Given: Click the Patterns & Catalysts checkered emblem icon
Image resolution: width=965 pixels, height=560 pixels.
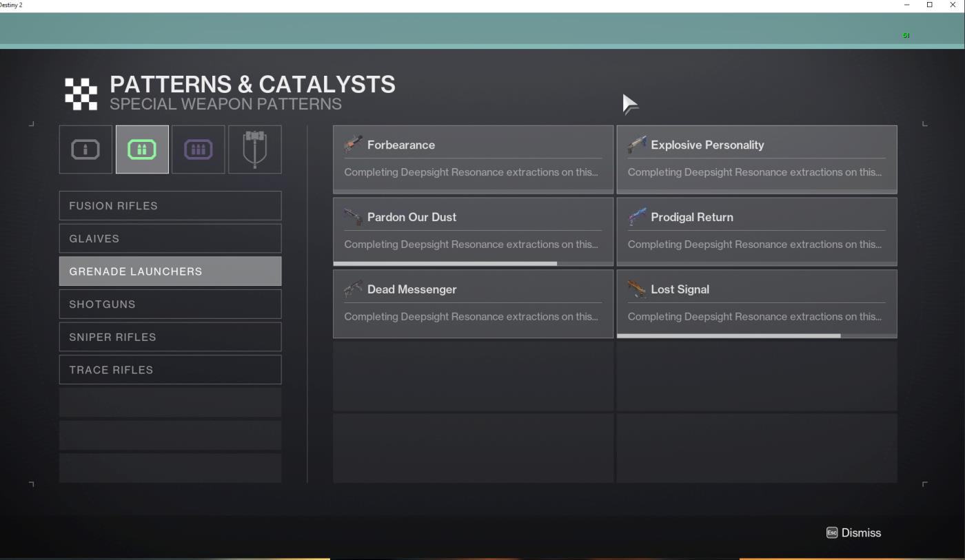Looking at the screenshot, I should [81, 94].
